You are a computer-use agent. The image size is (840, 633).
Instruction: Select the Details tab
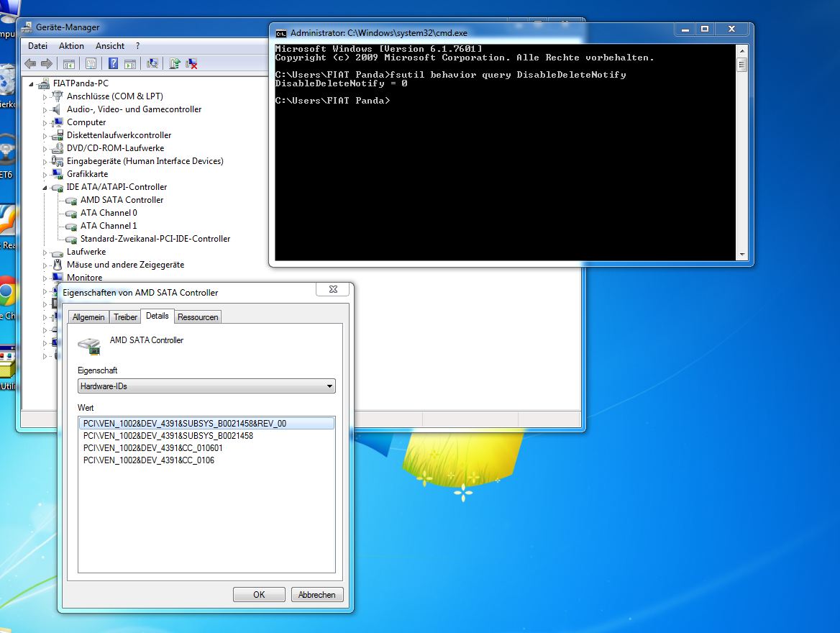[157, 316]
